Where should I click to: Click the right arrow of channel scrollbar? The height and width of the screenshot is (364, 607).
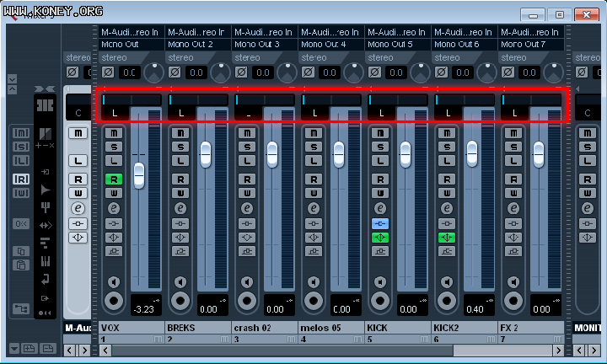558,351
